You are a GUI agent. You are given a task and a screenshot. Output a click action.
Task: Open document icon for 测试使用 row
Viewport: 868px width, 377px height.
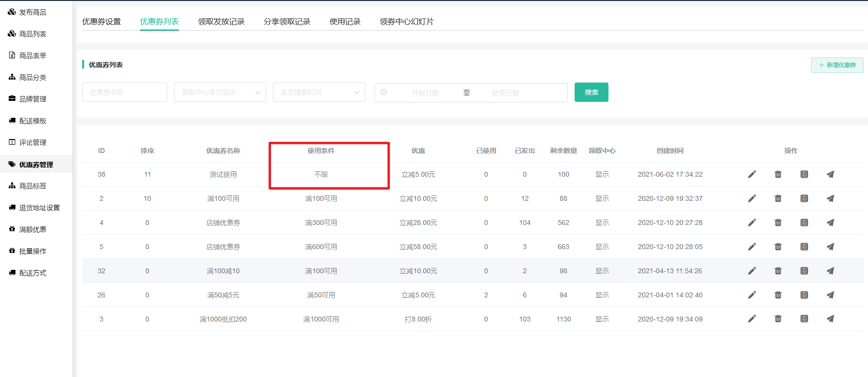(804, 174)
